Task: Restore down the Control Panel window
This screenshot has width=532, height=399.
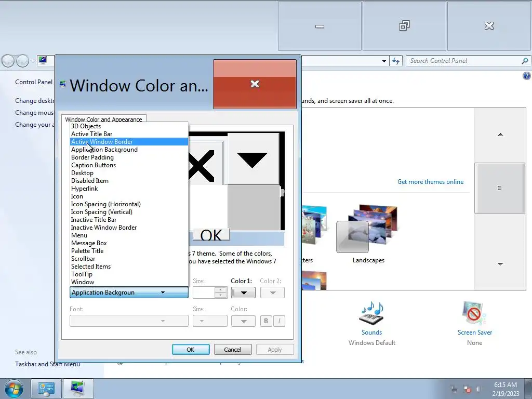Action: tap(404, 26)
